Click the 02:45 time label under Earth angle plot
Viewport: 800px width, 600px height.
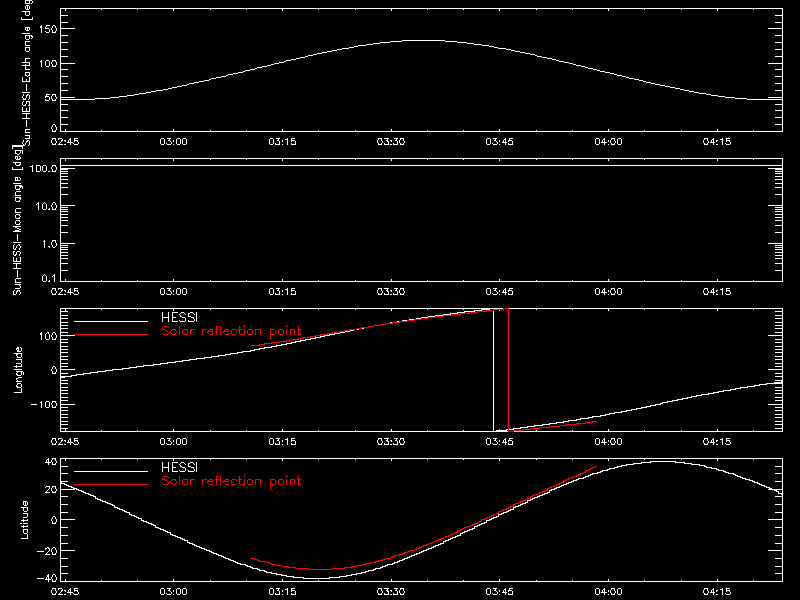[65, 142]
